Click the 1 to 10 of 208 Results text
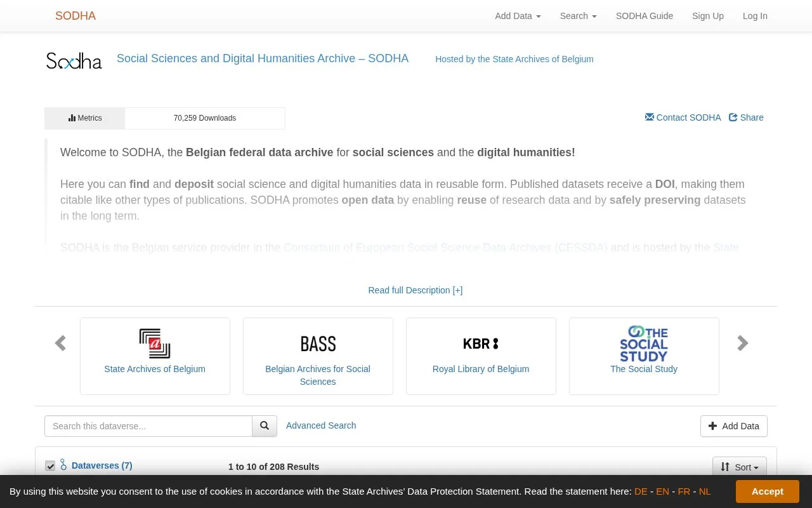This screenshot has width=812, height=508. click(273, 467)
